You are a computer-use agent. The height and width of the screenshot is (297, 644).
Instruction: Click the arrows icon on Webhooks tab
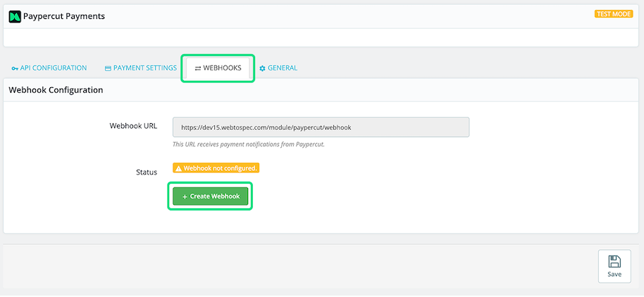[x=198, y=68]
